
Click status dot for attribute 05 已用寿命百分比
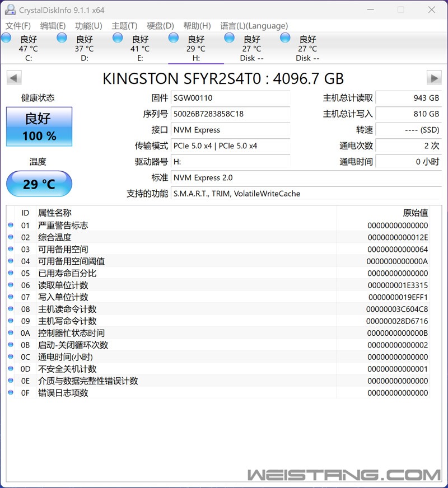[x=11, y=273]
